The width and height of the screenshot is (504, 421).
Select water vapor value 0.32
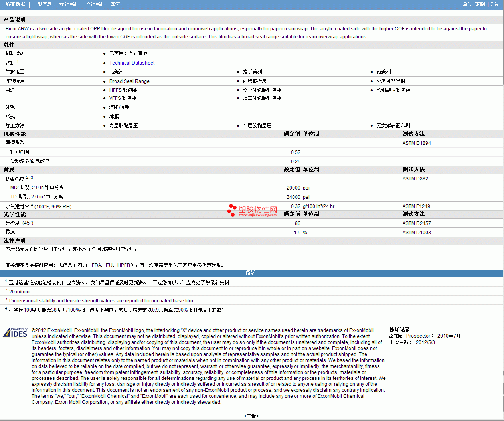pyautogui.click(x=296, y=206)
